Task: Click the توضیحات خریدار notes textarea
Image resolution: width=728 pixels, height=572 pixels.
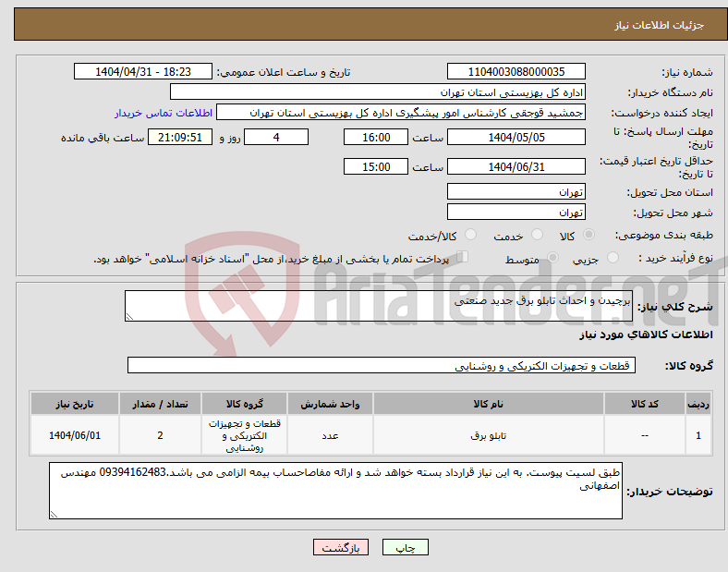Action: (335, 491)
